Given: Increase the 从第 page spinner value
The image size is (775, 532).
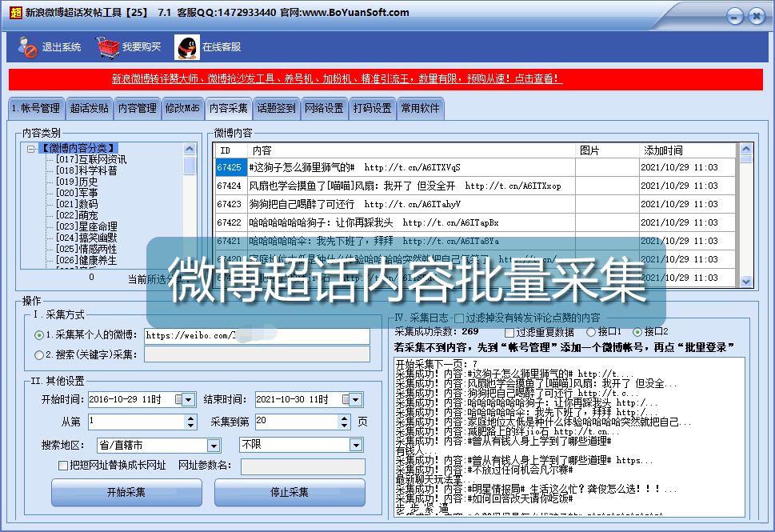Looking at the screenshot, I should (191, 418).
